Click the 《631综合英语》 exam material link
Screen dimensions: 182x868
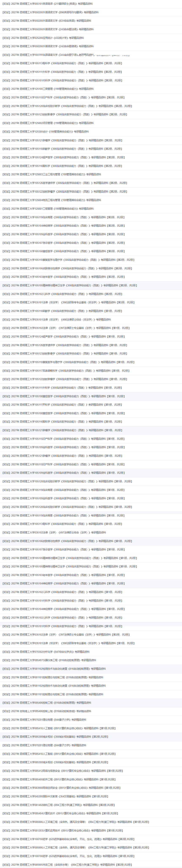click(x=47, y=21)
